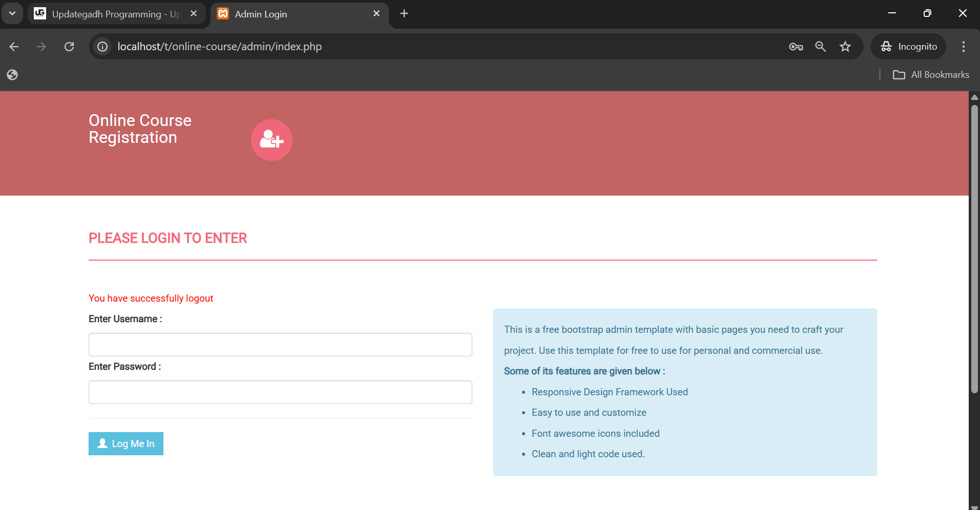
Task: Click the globe icon in bookmarks bar
Action: point(12,75)
